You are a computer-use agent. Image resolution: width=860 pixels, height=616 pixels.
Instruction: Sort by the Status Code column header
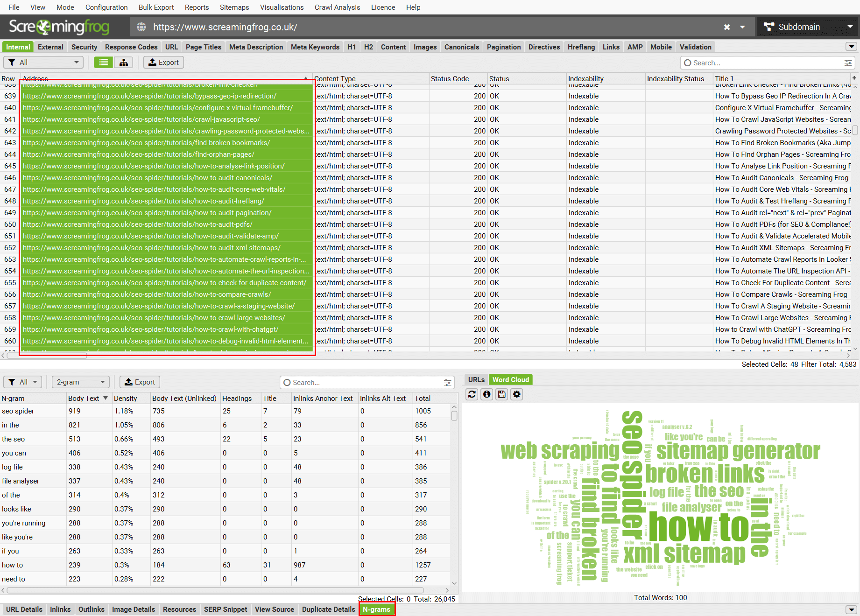pos(458,78)
